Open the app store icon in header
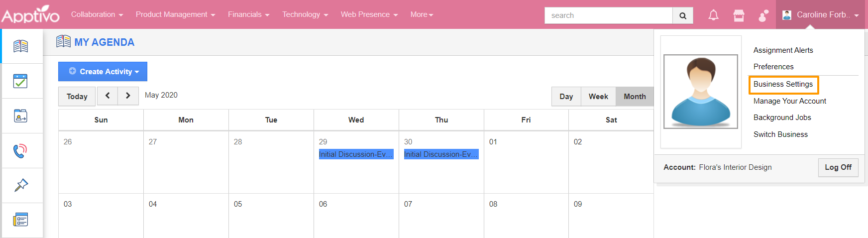The image size is (868, 238). tap(739, 15)
